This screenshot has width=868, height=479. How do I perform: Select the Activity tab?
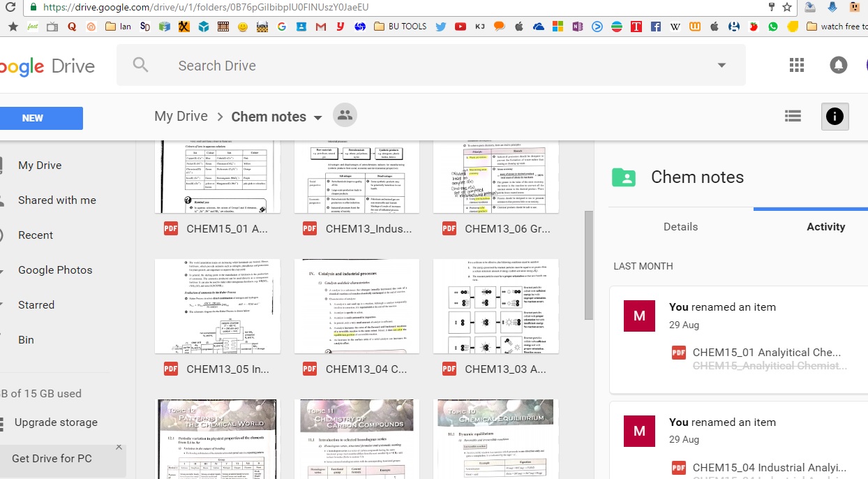[x=825, y=226]
